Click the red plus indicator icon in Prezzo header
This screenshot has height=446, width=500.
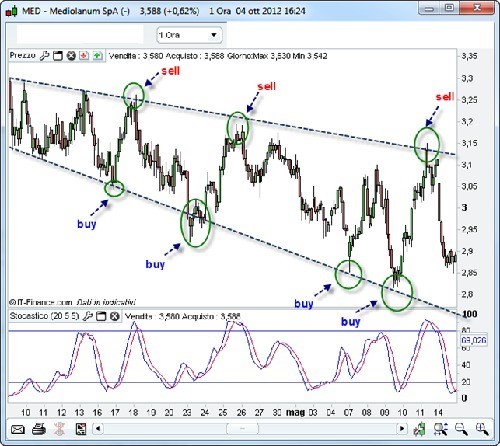(x=84, y=56)
